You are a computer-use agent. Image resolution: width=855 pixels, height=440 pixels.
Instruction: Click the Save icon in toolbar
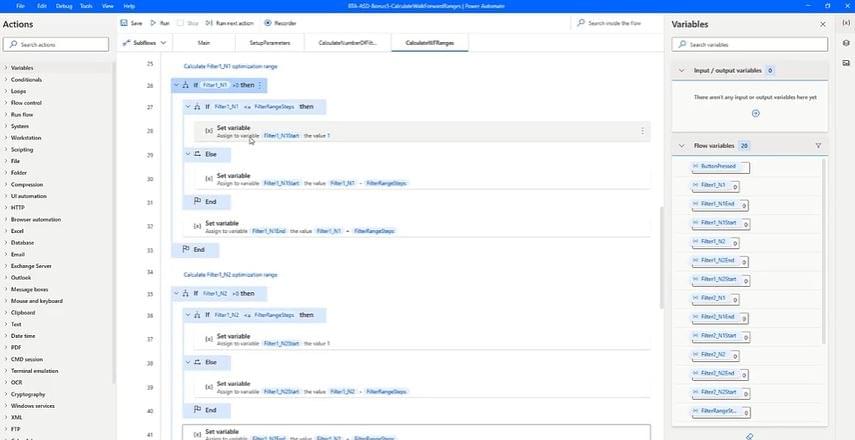pyautogui.click(x=124, y=22)
